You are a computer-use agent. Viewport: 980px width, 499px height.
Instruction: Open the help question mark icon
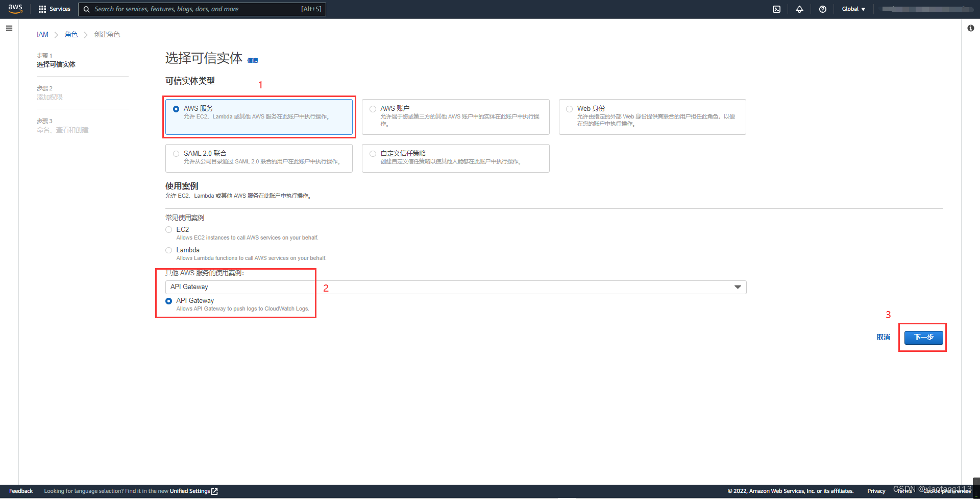pyautogui.click(x=823, y=9)
